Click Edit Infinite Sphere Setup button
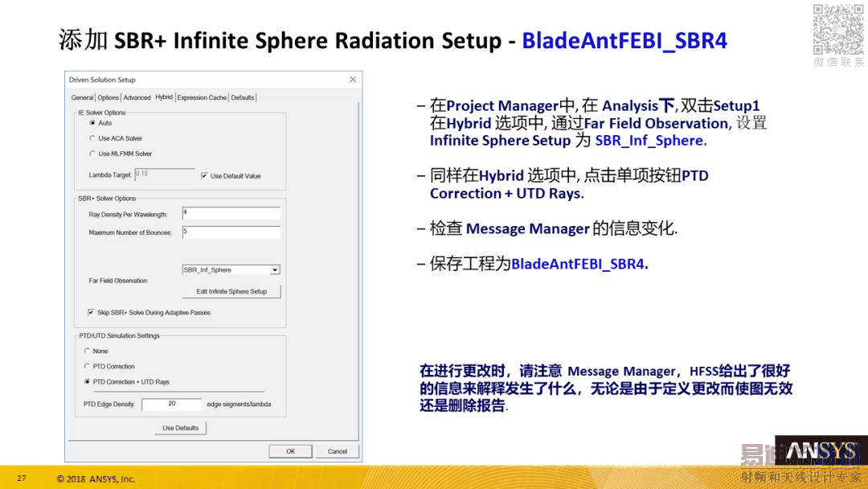 pyautogui.click(x=231, y=291)
